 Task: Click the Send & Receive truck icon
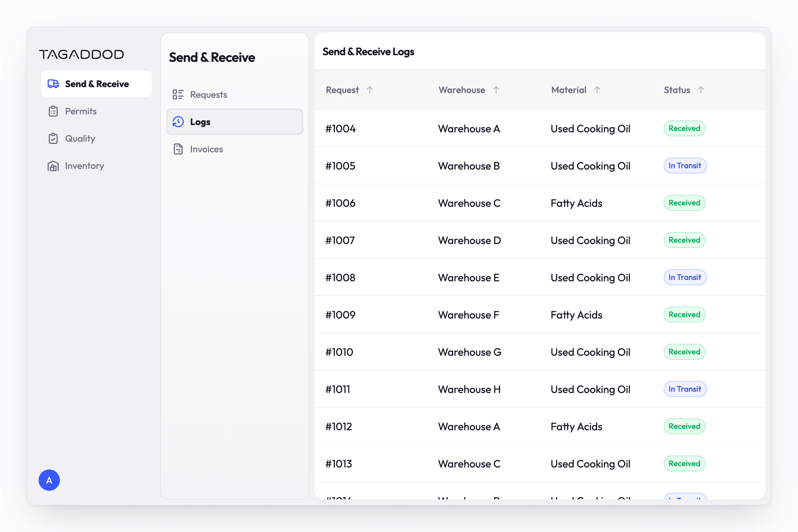click(x=53, y=84)
